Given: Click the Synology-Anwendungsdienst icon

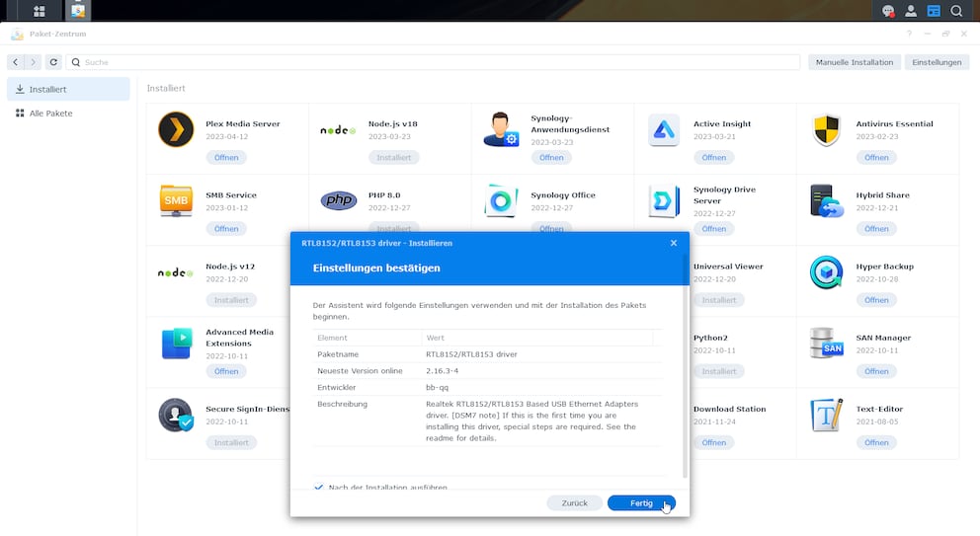Looking at the screenshot, I should tap(501, 129).
